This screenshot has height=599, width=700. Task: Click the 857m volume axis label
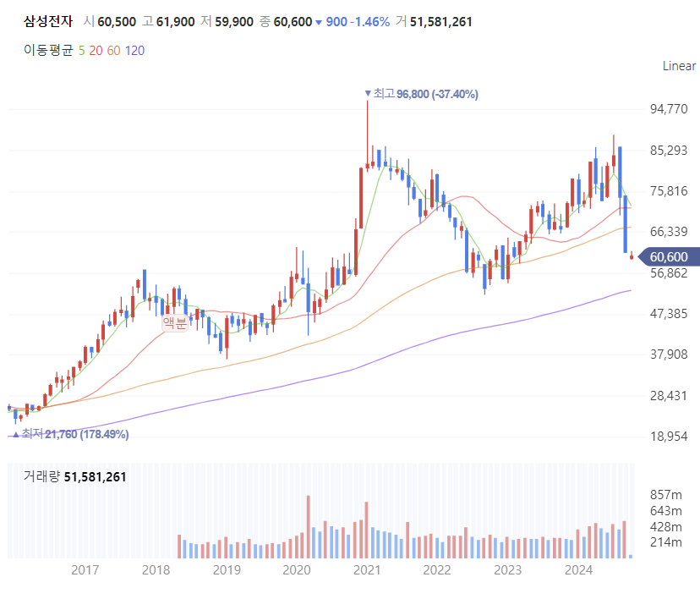[666, 494]
